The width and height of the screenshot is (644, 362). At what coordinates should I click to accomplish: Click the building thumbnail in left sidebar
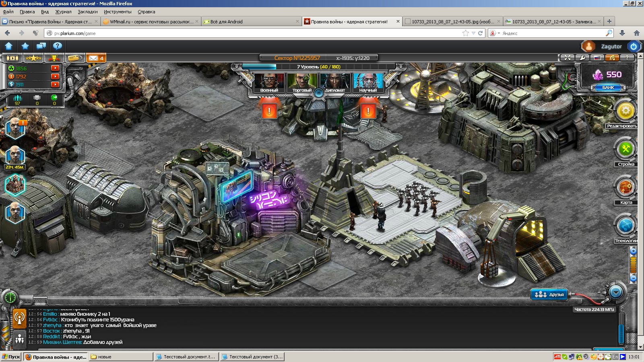click(15, 184)
